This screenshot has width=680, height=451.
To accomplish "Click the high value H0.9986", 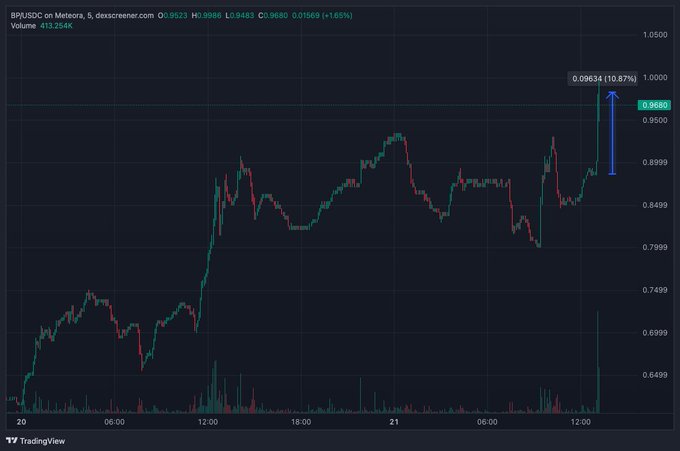I will pyautogui.click(x=206, y=15).
